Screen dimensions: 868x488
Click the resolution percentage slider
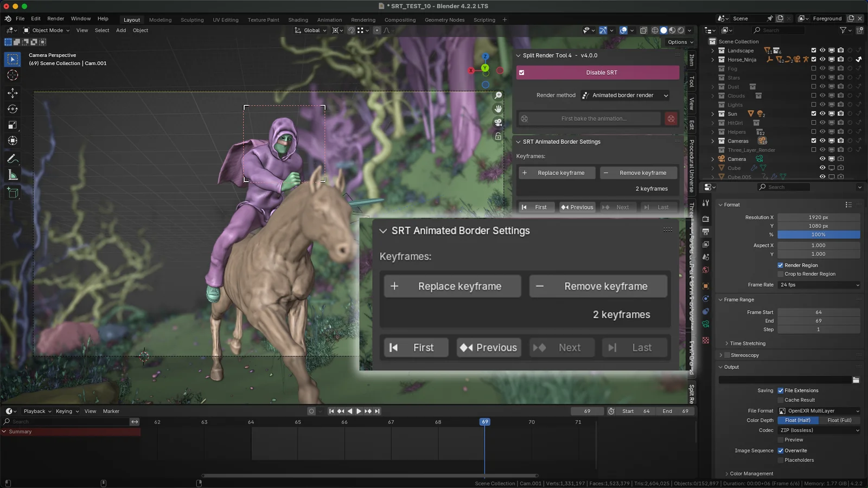[x=819, y=234]
